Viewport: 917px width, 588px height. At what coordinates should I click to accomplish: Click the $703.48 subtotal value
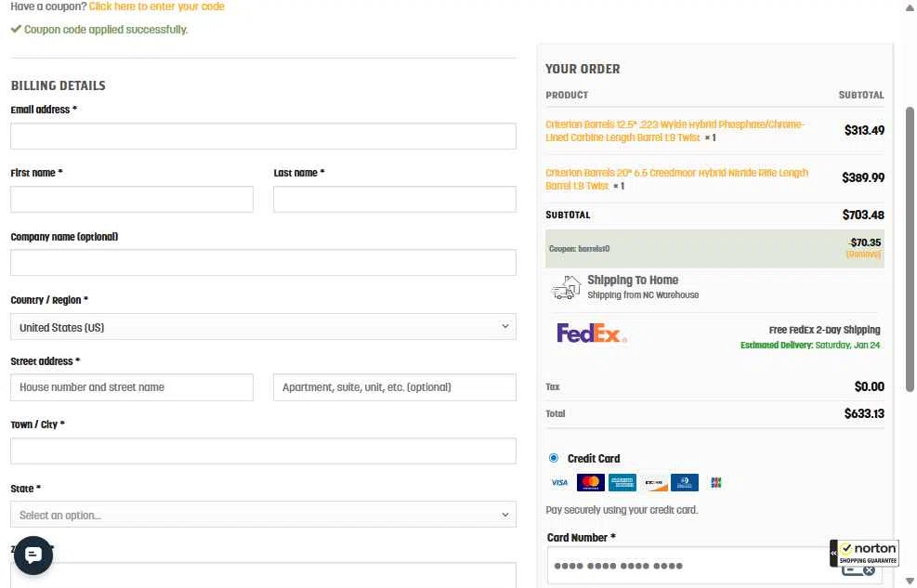point(863,215)
